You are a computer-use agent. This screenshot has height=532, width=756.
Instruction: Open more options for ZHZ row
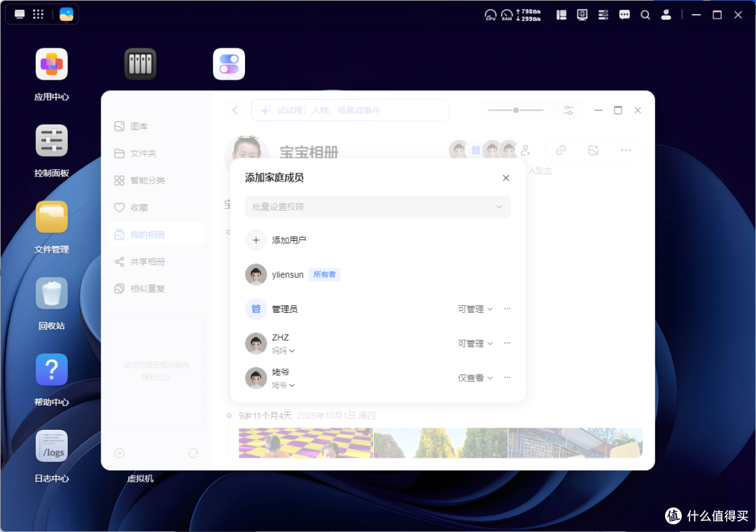[x=507, y=344]
